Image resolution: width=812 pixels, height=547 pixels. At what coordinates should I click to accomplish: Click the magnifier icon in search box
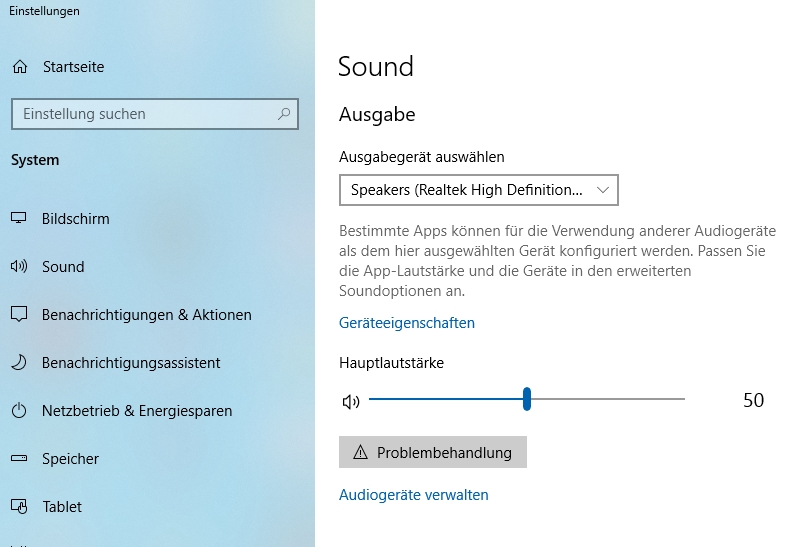tap(284, 113)
